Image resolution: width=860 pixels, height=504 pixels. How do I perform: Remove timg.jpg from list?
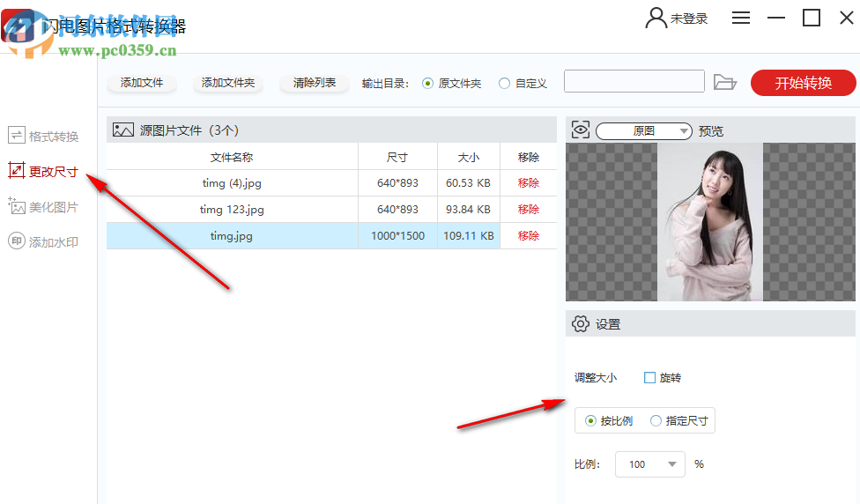tap(528, 236)
